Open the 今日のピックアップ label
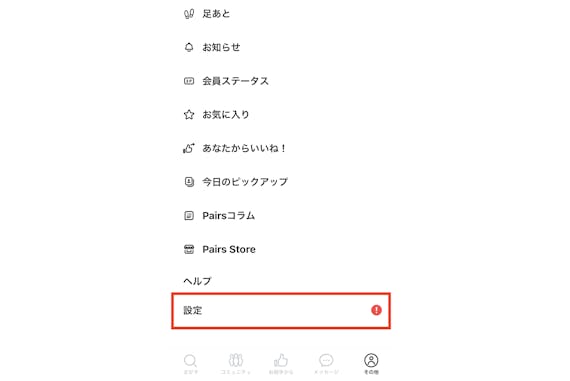570x381 pixels. click(245, 182)
